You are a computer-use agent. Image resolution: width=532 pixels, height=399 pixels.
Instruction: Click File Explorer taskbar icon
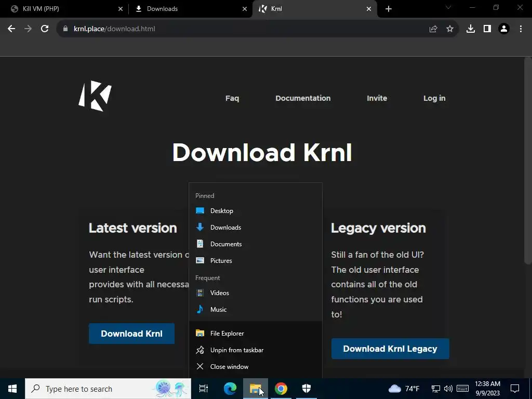(x=256, y=389)
